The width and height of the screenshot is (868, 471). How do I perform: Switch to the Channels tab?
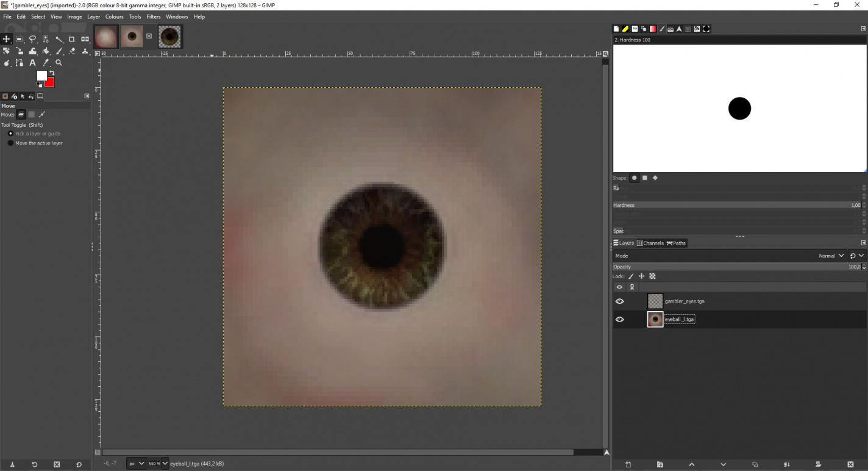coord(650,243)
